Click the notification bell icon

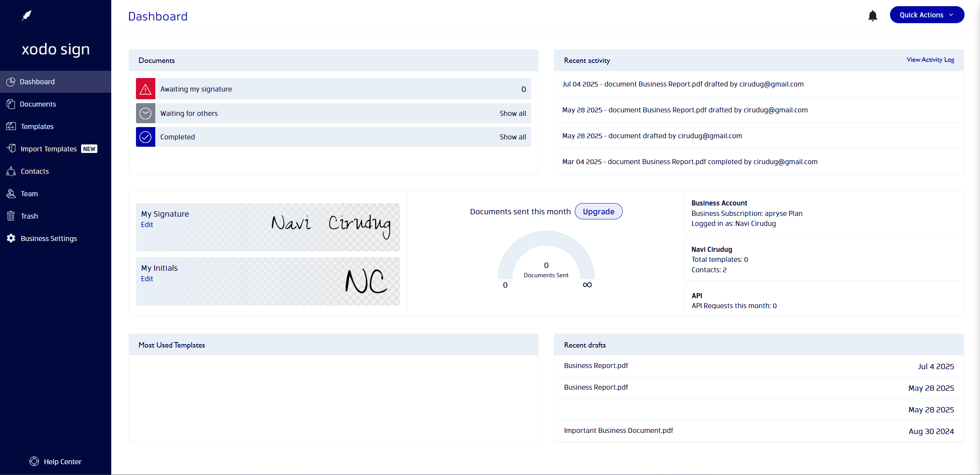(873, 16)
